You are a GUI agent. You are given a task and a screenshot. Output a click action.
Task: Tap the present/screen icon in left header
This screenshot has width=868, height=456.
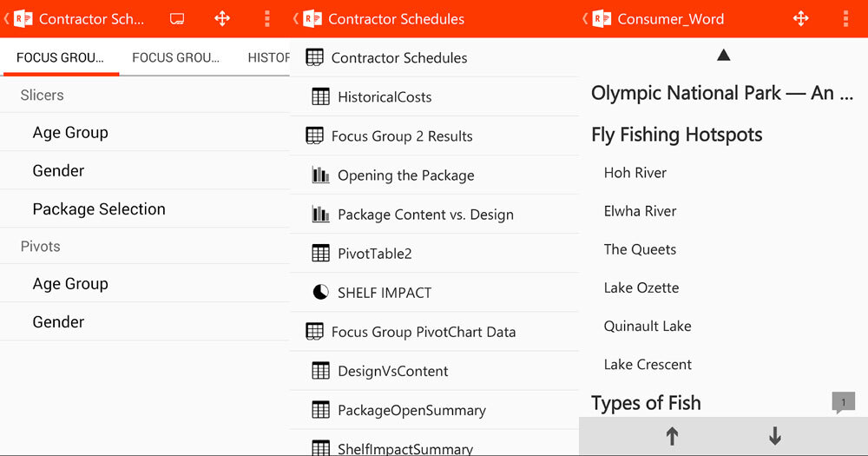point(177,18)
